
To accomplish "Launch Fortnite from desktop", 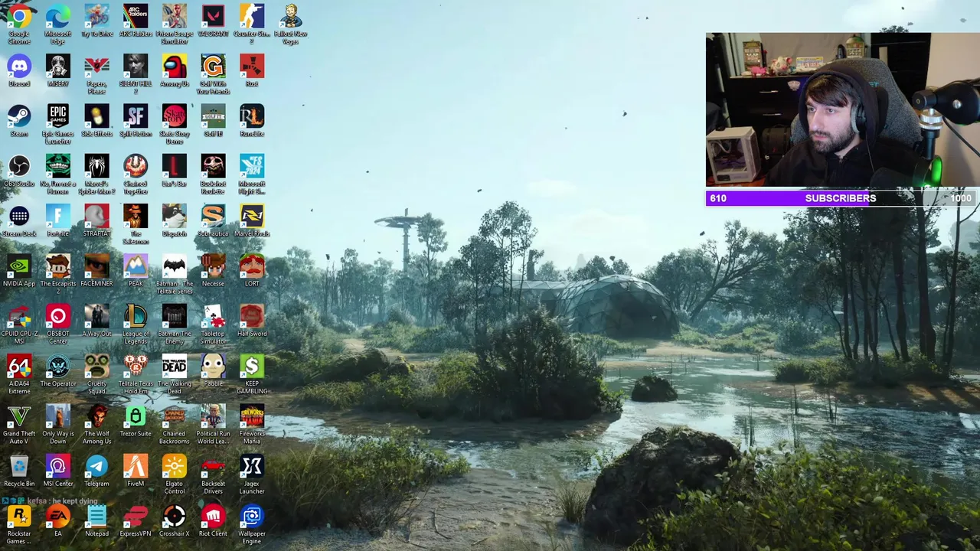I will [57, 220].
